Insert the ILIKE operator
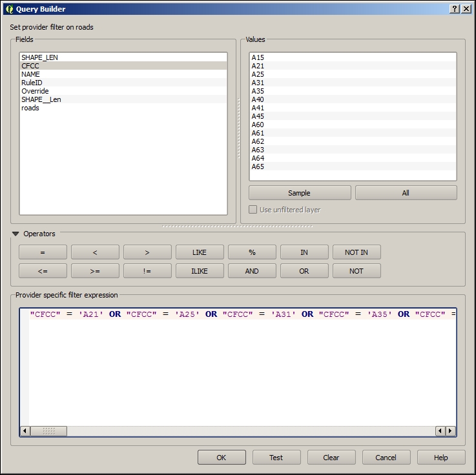 click(x=200, y=271)
